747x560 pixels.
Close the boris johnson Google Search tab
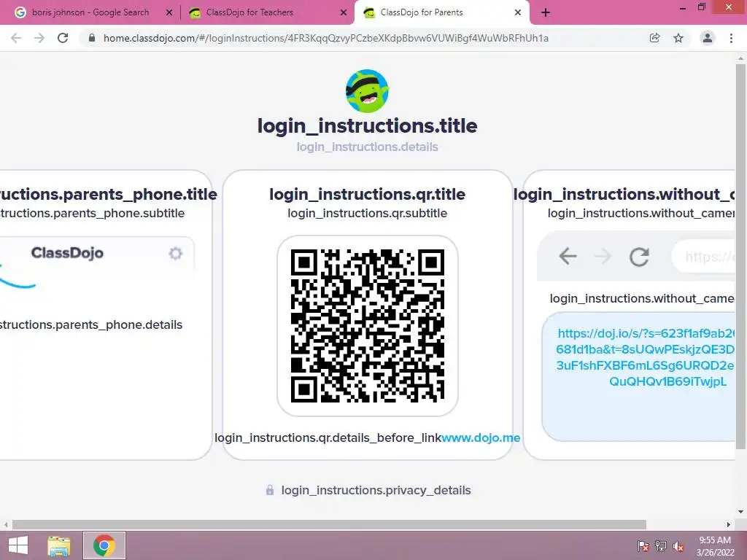tap(169, 13)
